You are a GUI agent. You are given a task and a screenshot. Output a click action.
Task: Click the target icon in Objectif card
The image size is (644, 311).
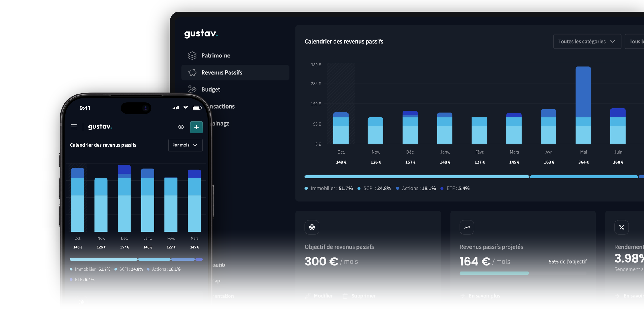pos(312,227)
